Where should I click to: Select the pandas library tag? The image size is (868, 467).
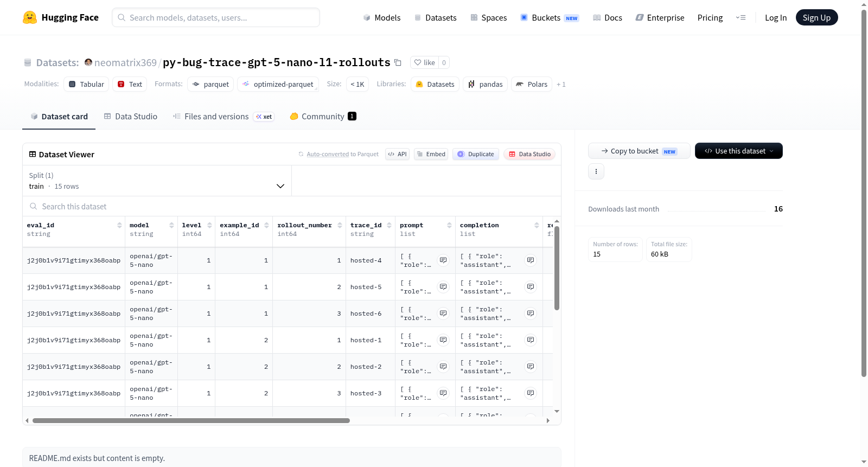point(486,84)
